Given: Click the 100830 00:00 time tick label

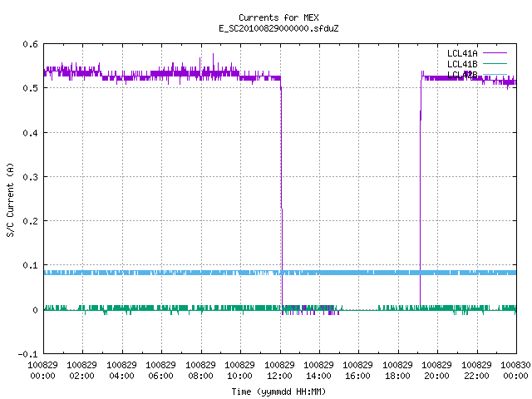Looking at the screenshot, I should (x=515, y=371).
